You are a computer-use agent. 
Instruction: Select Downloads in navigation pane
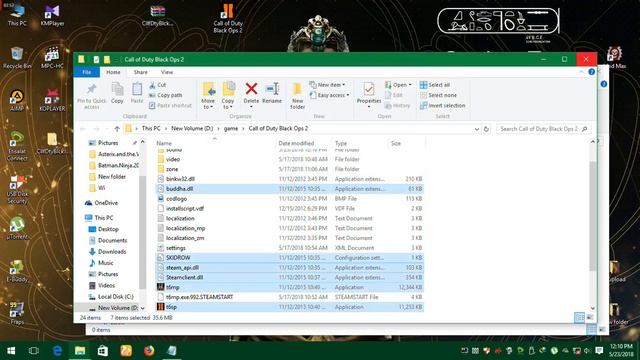pos(112,251)
